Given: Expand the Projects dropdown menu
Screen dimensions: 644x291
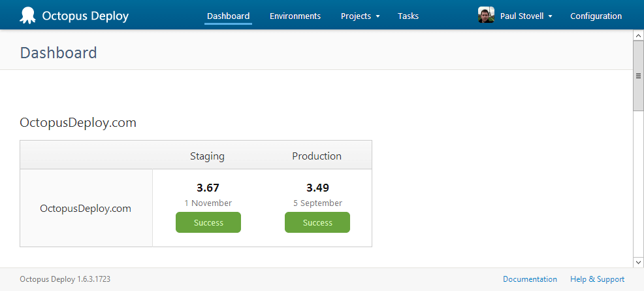Looking at the screenshot, I should tap(360, 16).
